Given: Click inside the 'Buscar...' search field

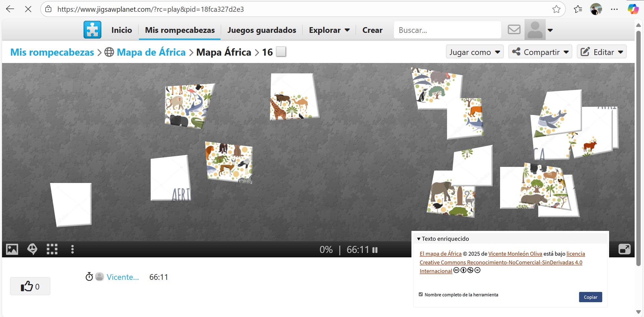Looking at the screenshot, I should [x=447, y=30].
